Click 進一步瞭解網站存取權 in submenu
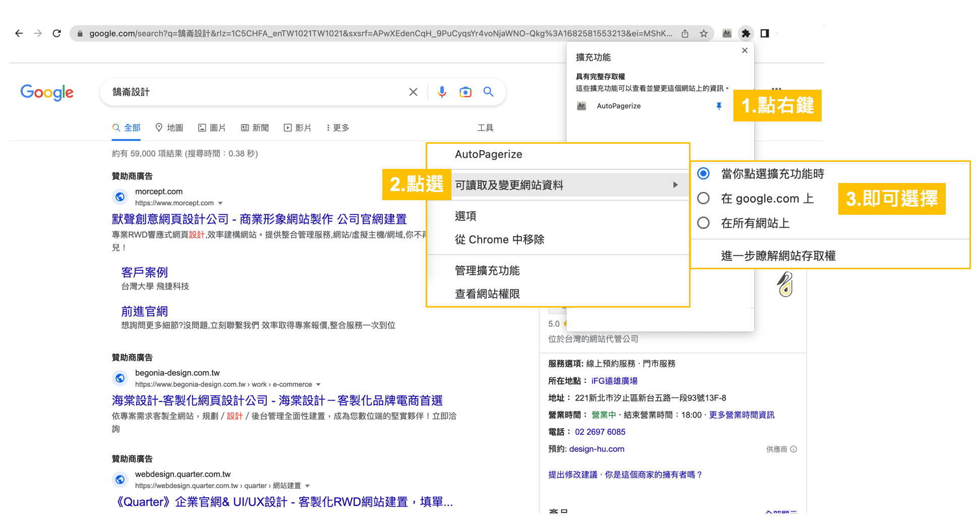The height and width of the screenshot is (528, 980). [778, 256]
